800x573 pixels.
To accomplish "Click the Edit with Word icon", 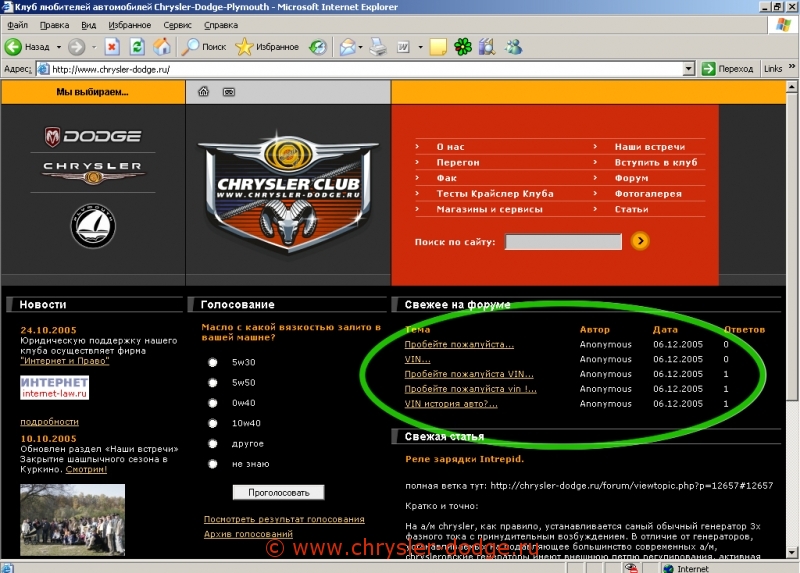I will (x=403, y=47).
